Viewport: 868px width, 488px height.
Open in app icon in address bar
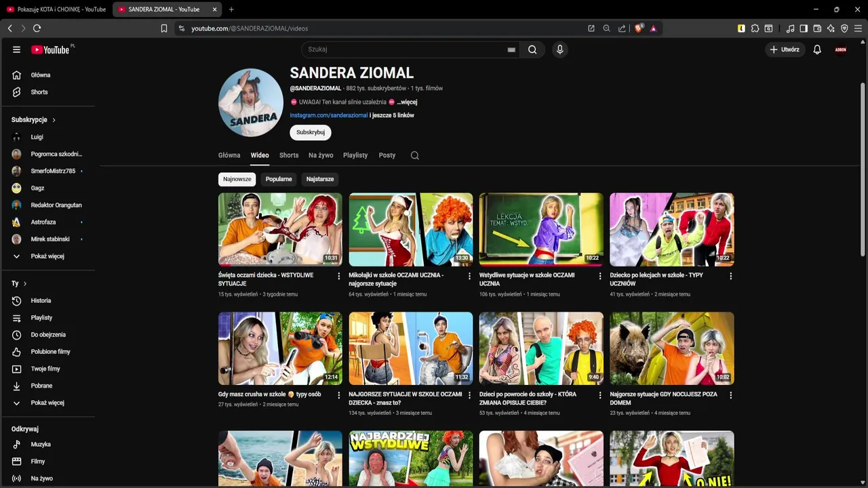[x=591, y=28]
